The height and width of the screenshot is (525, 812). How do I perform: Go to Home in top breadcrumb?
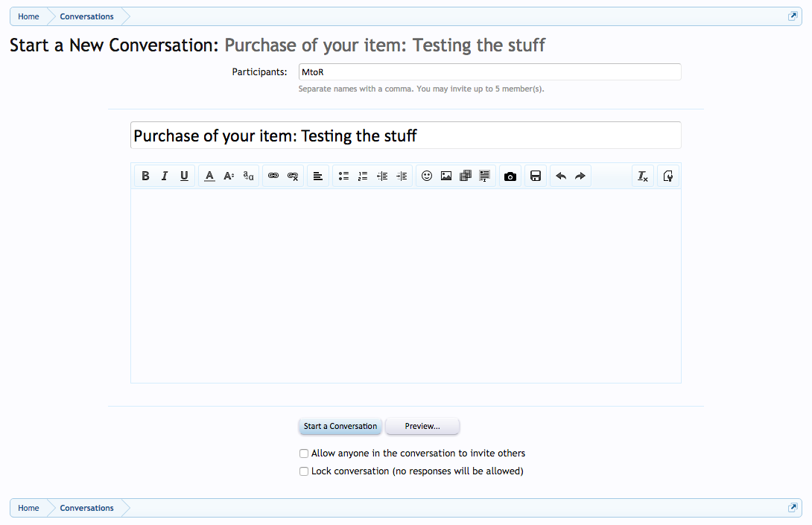[x=28, y=16]
